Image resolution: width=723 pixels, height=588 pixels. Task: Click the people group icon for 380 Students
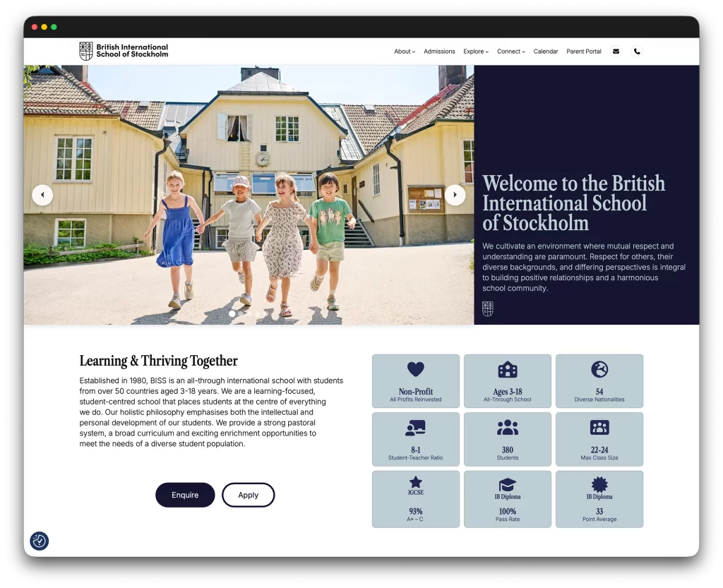[x=508, y=427]
